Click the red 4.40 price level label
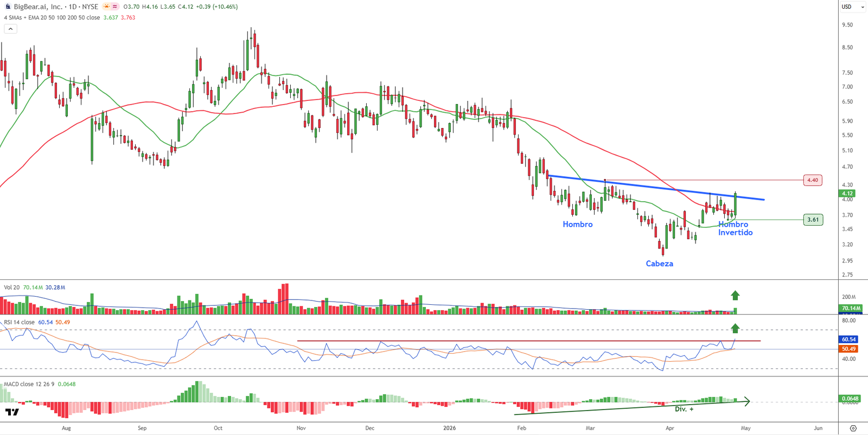The image size is (868, 435). pos(812,180)
